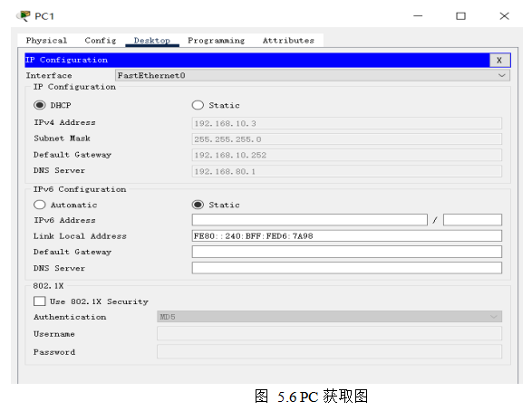Image resolution: width=532 pixels, height=411 pixels.
Task: Select the IPv4 Static radio button
Action: click(198, 105)
